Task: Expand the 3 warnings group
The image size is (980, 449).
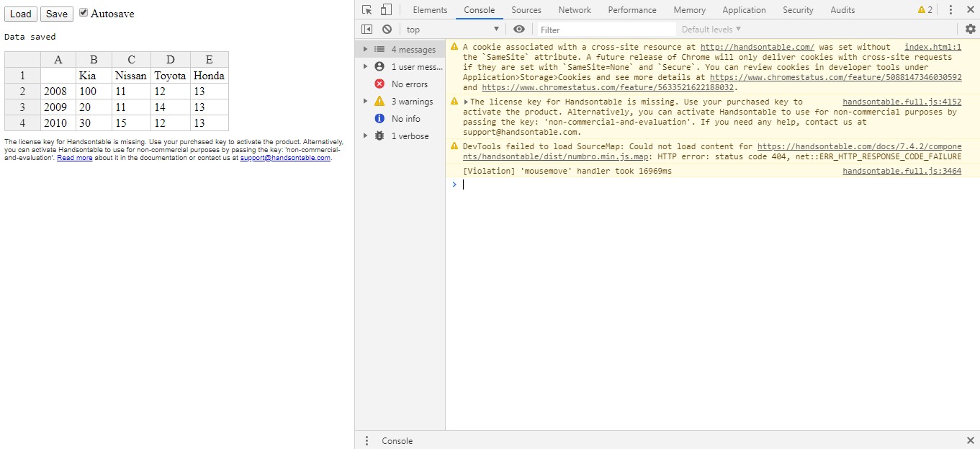Action: click(x=366, y=102)
